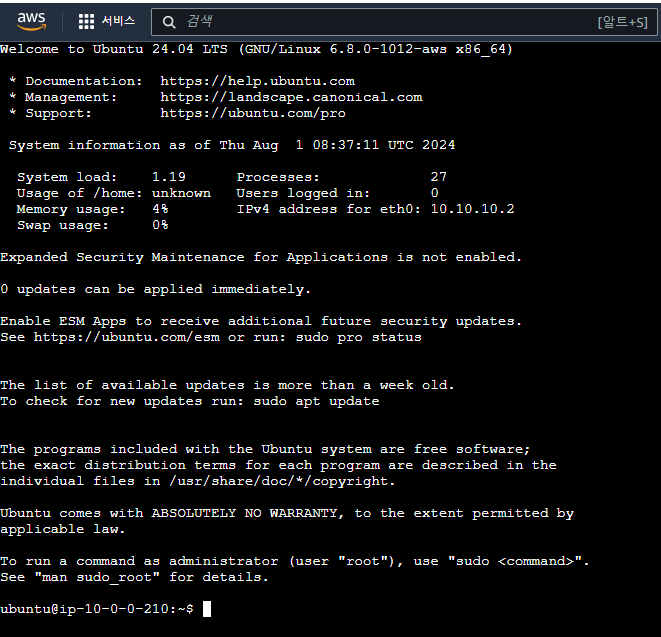Click the Enable ESM Apps line
The image size is (661, 637).
coord(261,321)
